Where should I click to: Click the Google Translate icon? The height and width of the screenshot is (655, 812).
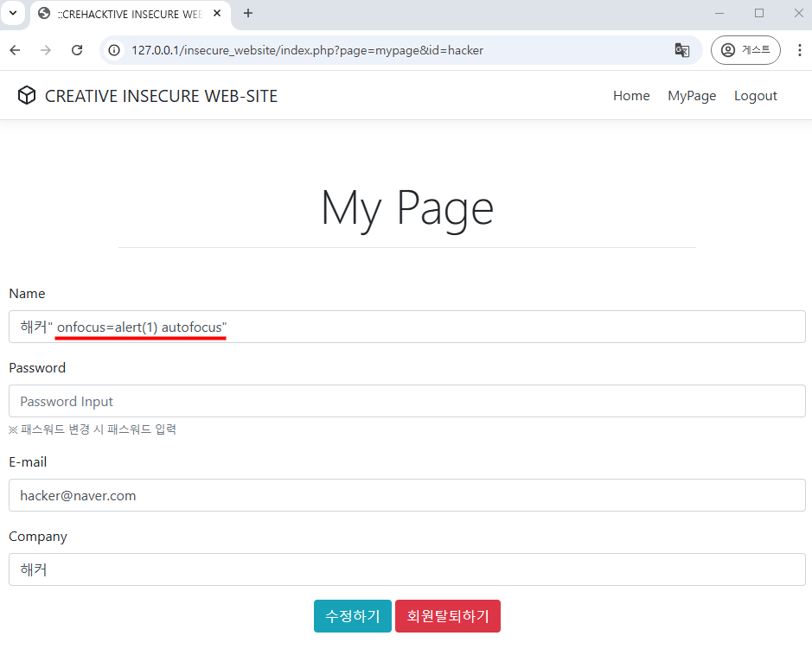coord(682,50)
